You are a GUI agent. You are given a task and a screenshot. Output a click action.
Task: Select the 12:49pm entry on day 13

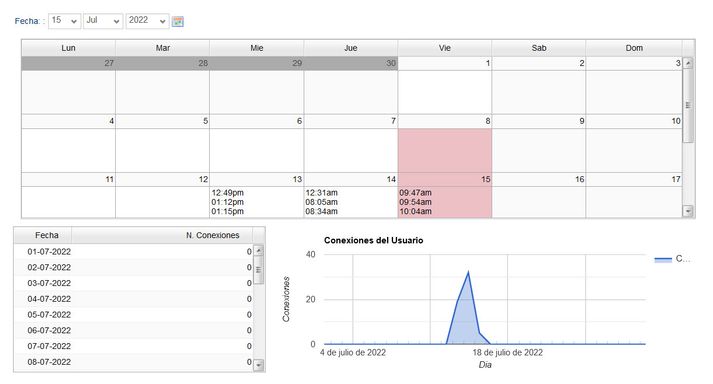click(x=227, y=192)
